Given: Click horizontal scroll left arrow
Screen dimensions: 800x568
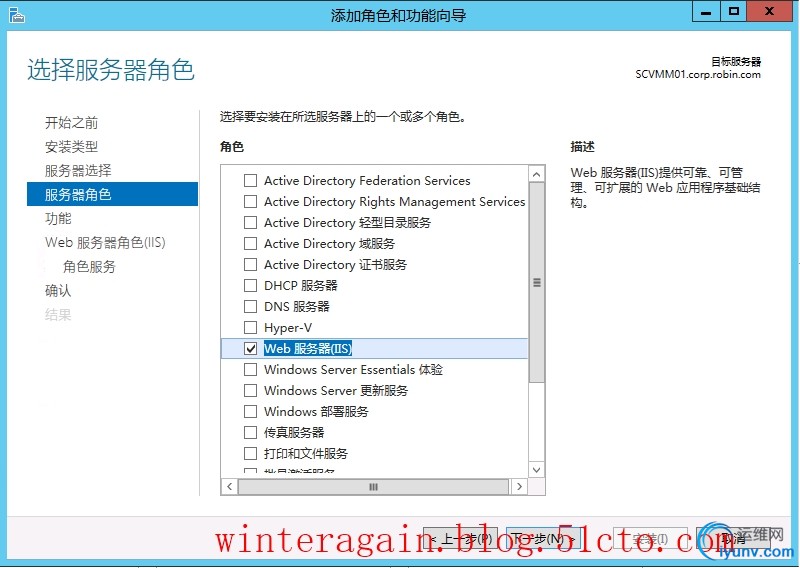Looking at the screenshot, I should pyautogui.click(x=230, y=486).
